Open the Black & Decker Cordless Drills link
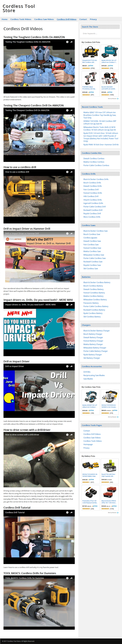Screen dimensions: 122x644 tap(96, 179)
